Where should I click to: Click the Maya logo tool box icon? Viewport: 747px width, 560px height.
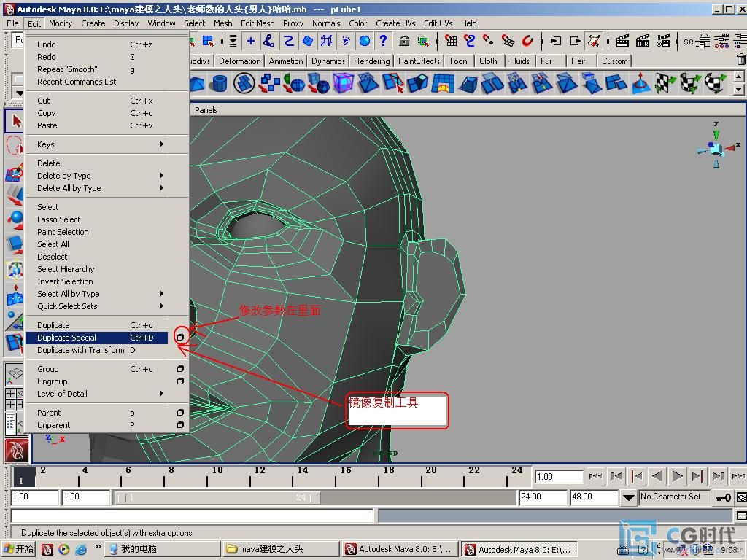click(17, 450)
